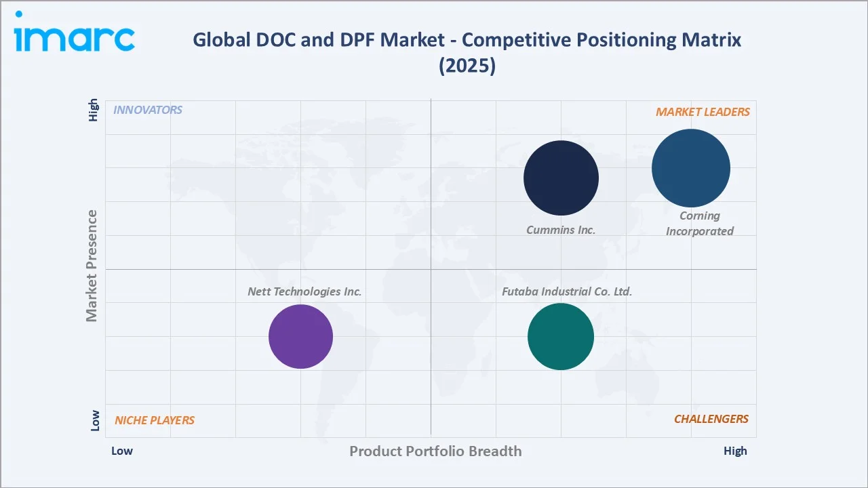Click the purple Nett Technologies bubble
Viewport: 868px width, 488px height.
[300, 336]
